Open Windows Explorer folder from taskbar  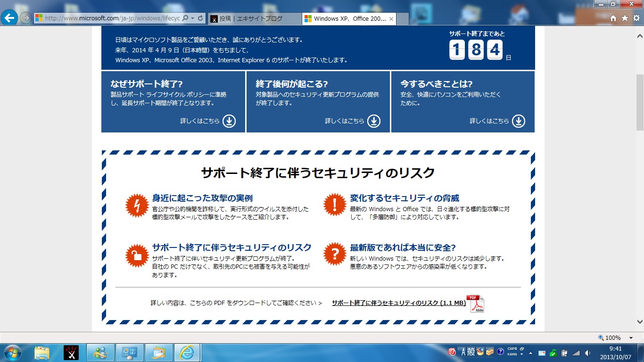(42, 353)
